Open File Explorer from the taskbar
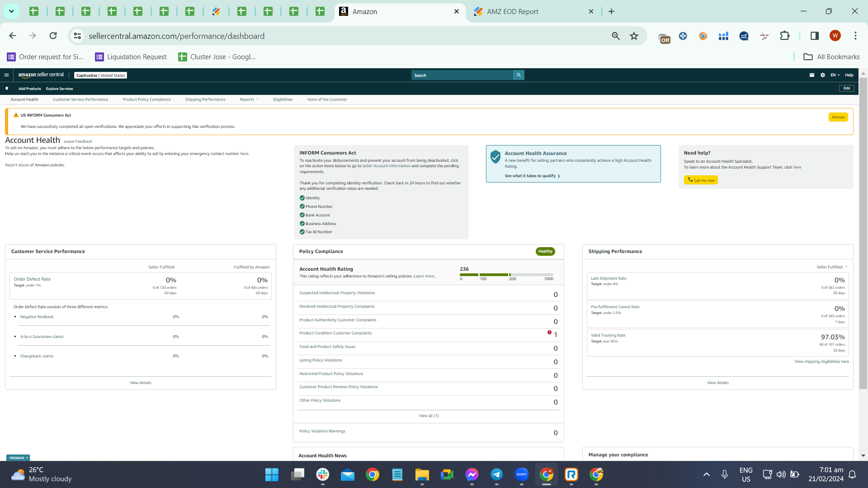The image size is (868, 488). [422, 474]
